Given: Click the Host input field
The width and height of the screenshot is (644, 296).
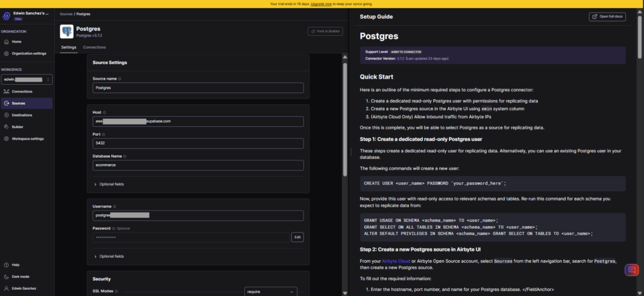Looking at the screenshot, I should 198,121.
